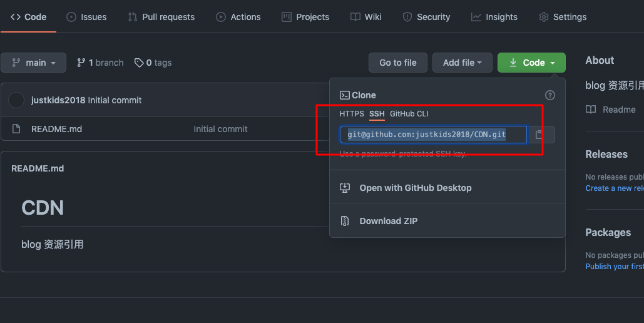Click the blog 资源引用 text in README
The image size is (644, 323).
click(x=52, y=245)
